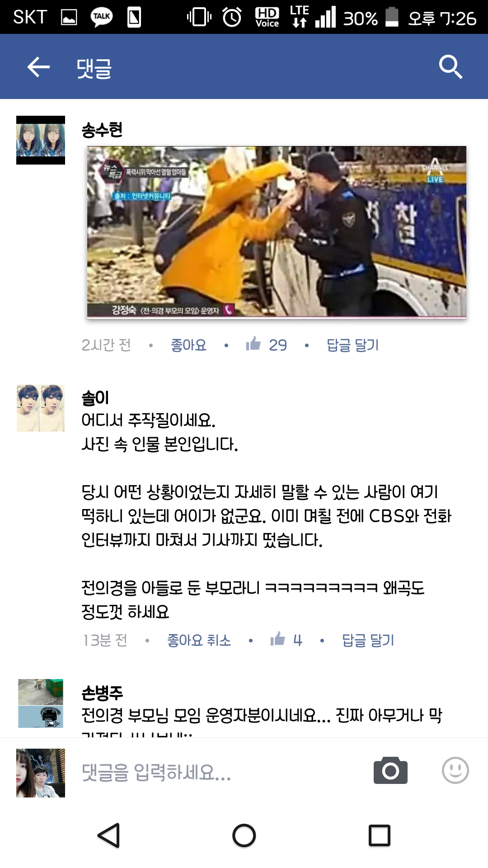Image resolution: width=488 pixels, height=868 pixels.
Task: Open 솔이's profile picture
Action: pos(41,408)
